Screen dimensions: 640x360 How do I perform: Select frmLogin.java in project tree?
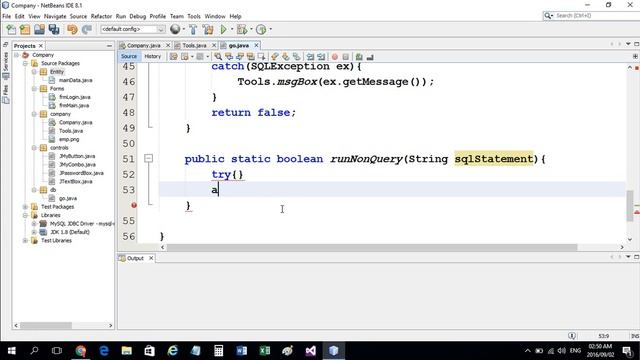tap(75, 97)
